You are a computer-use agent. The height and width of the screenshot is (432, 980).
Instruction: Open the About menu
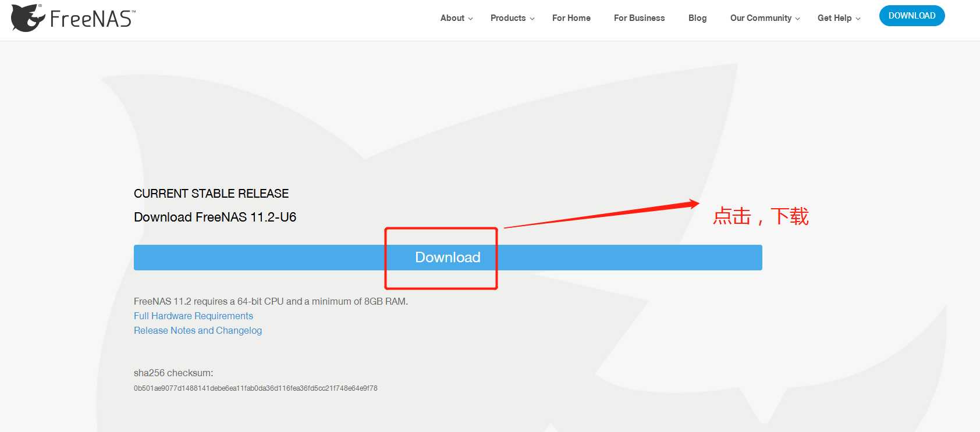point(452,18)
